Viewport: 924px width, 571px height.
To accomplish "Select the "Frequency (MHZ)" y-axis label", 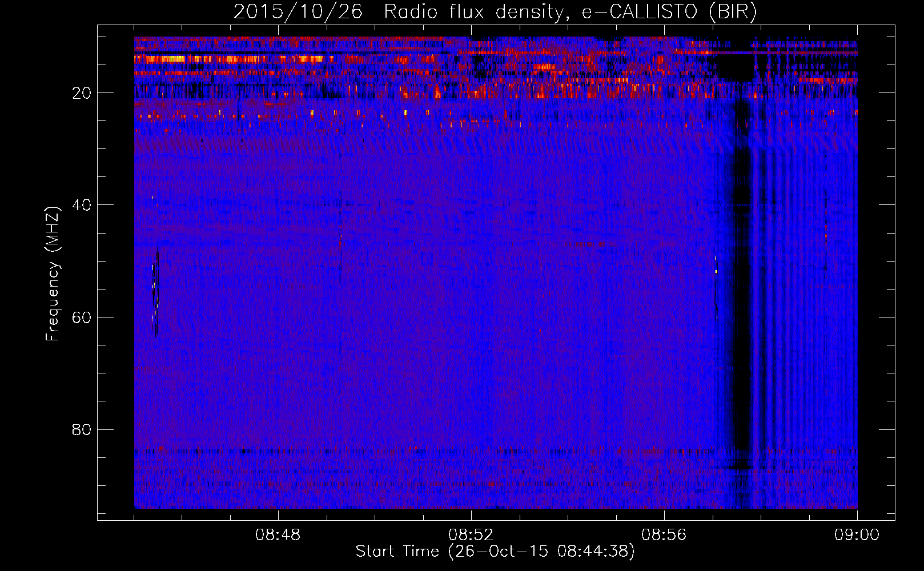I will point(53,274).
